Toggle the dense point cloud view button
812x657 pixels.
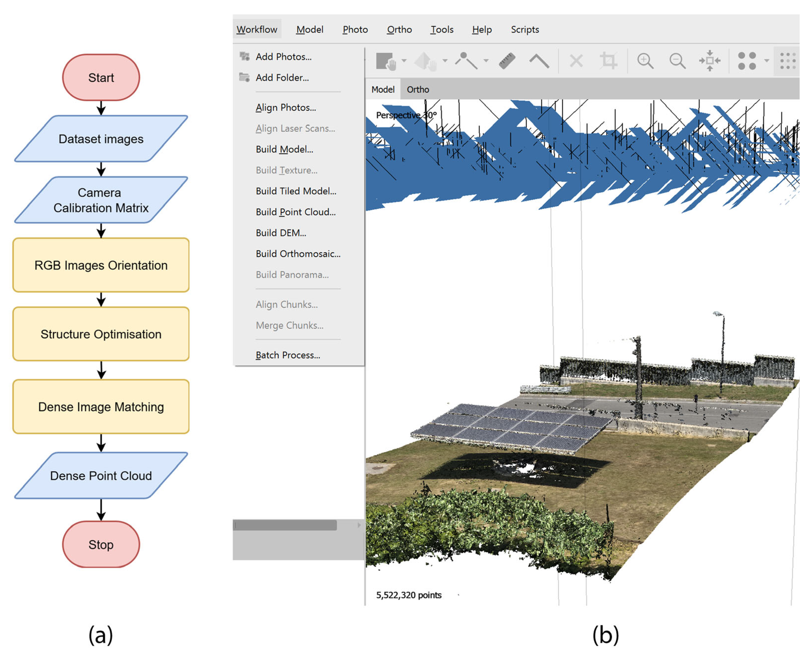788,61
